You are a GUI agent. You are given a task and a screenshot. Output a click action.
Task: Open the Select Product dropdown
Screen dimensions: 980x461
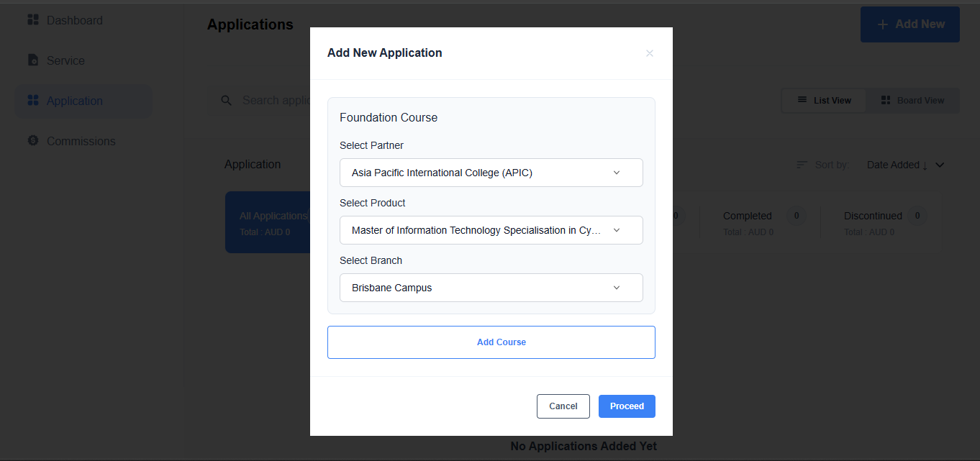click(491, 230)
